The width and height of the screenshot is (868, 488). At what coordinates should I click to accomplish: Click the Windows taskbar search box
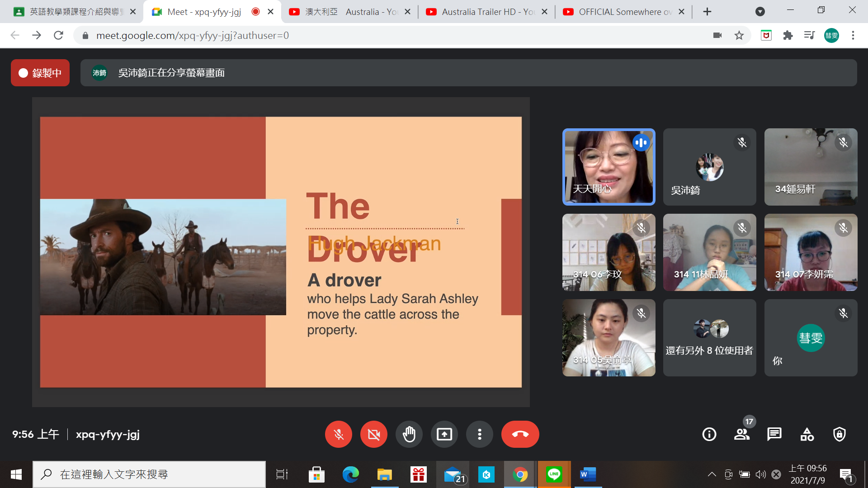click(149, 474)
